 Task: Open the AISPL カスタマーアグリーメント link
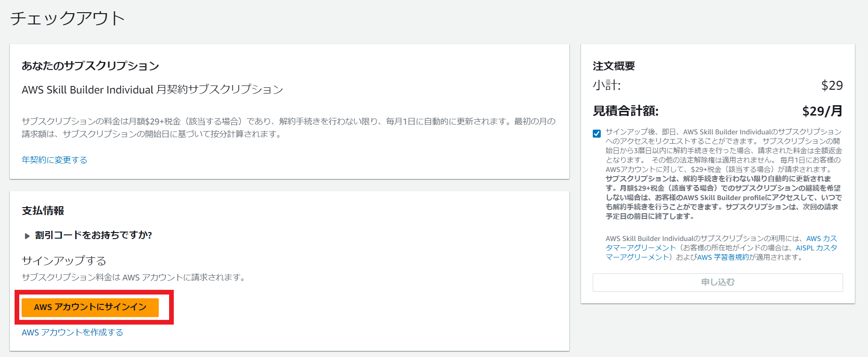(x=721, y=252)
